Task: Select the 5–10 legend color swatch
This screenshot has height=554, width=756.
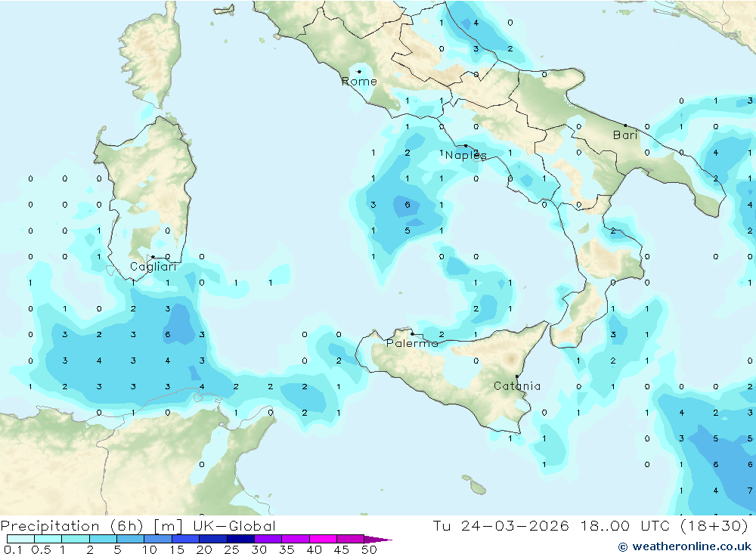Action: (131, 539)
